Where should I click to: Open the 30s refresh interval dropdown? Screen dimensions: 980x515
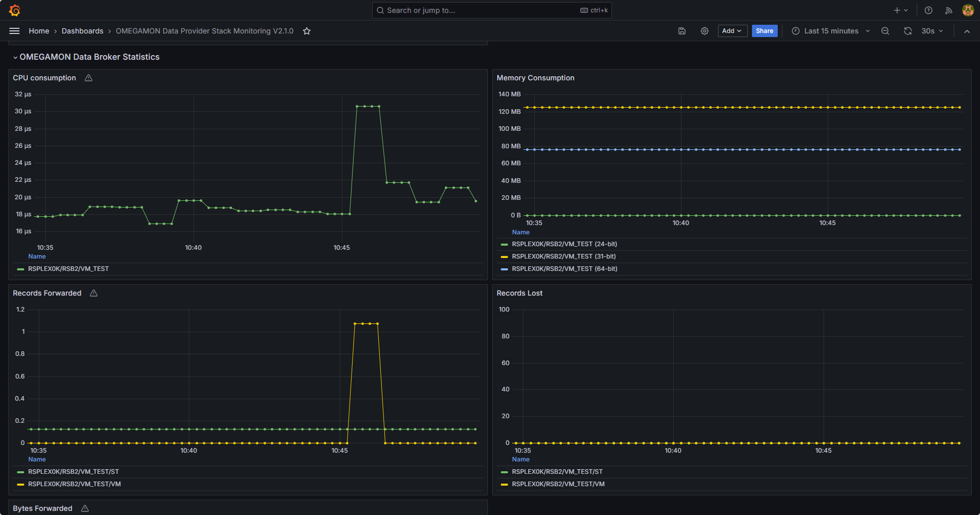932,31
